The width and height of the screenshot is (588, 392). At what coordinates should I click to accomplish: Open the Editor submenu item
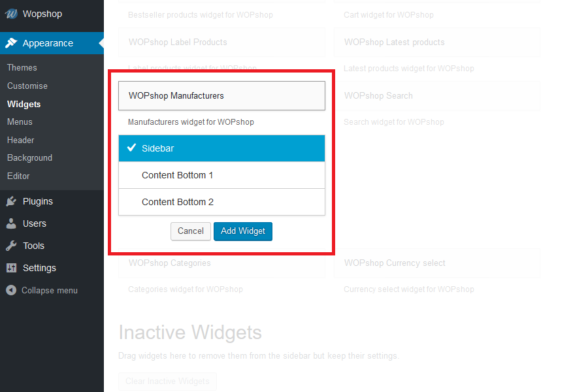pyautogui.click(x=18, y=176)
